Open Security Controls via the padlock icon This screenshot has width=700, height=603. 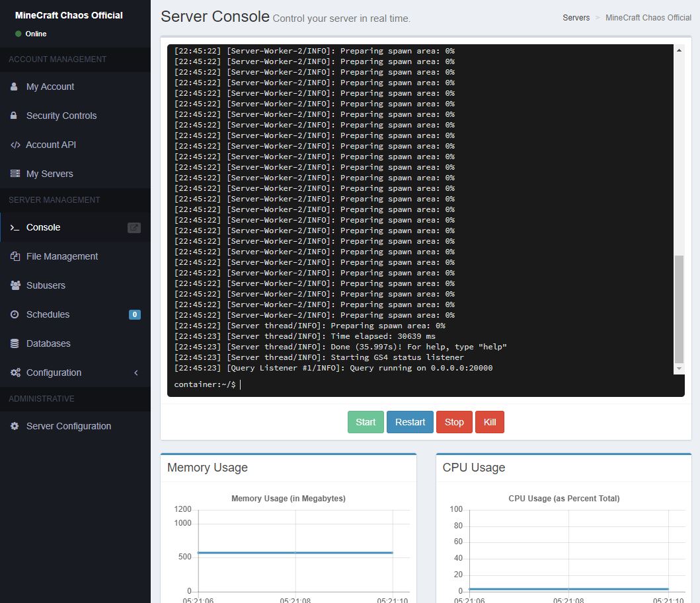(15, 116)
